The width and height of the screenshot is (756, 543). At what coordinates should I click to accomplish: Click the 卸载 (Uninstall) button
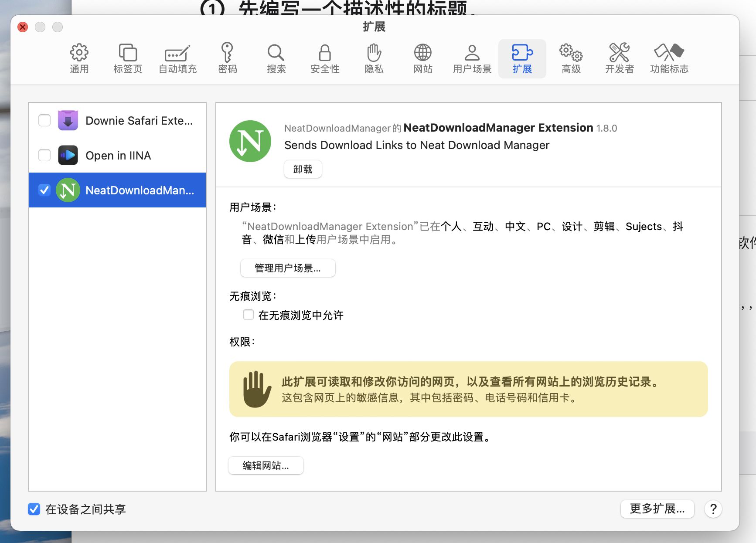[x=303, y=169]
